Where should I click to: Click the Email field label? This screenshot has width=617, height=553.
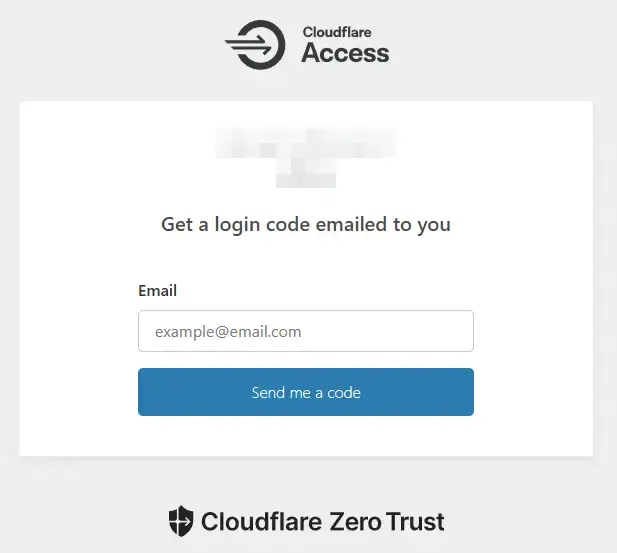coord(157,291)
